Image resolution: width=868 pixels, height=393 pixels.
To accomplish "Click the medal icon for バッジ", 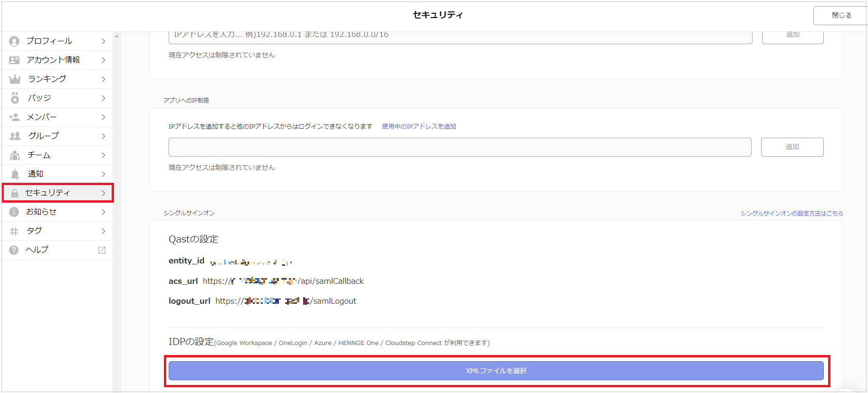I will pos(15,98).
